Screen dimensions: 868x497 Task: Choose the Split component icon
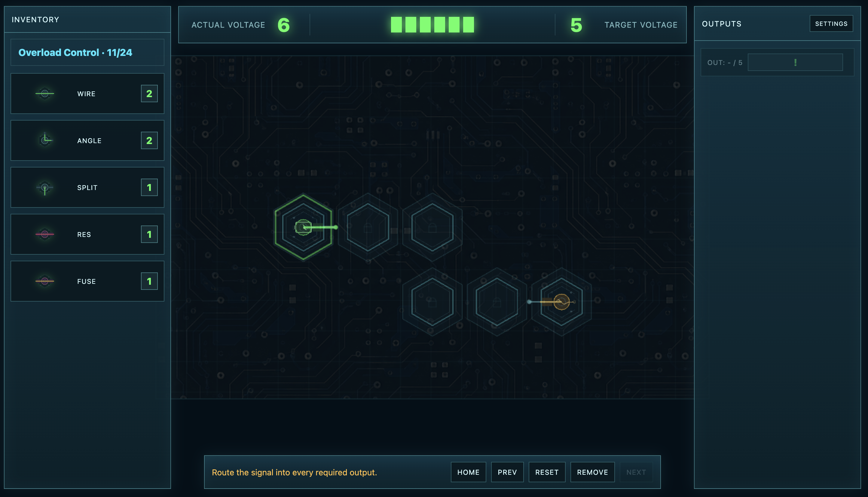(45, 187)
